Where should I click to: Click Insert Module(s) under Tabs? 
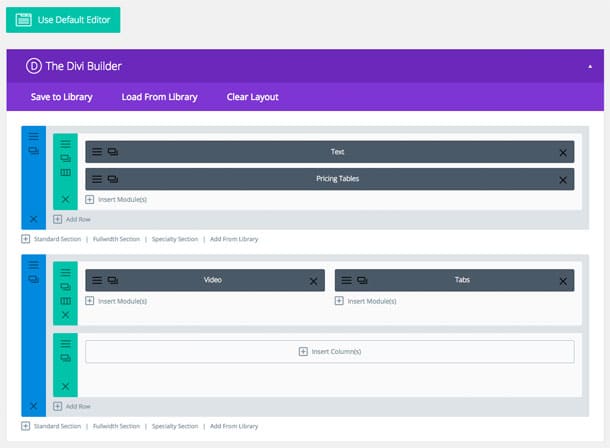(366, 301)
